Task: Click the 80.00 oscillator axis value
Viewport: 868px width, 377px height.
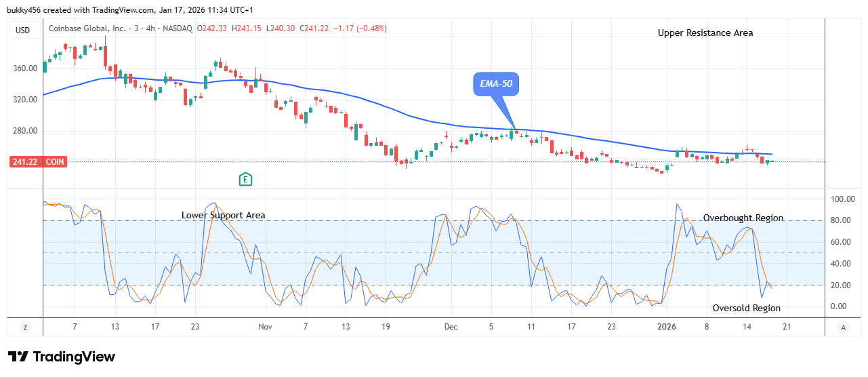Action: tap(842, 220)
